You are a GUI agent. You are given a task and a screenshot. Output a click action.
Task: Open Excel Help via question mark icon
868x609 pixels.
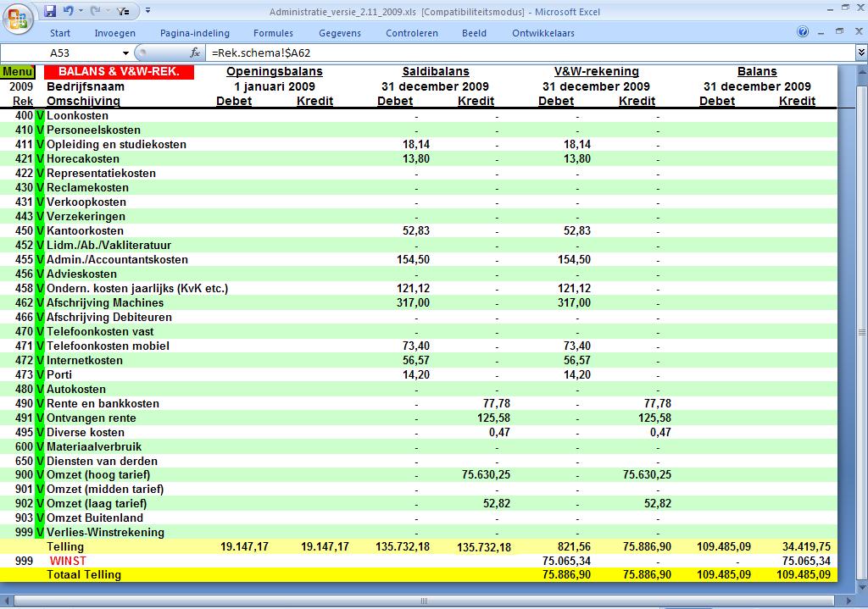[803, 33]
